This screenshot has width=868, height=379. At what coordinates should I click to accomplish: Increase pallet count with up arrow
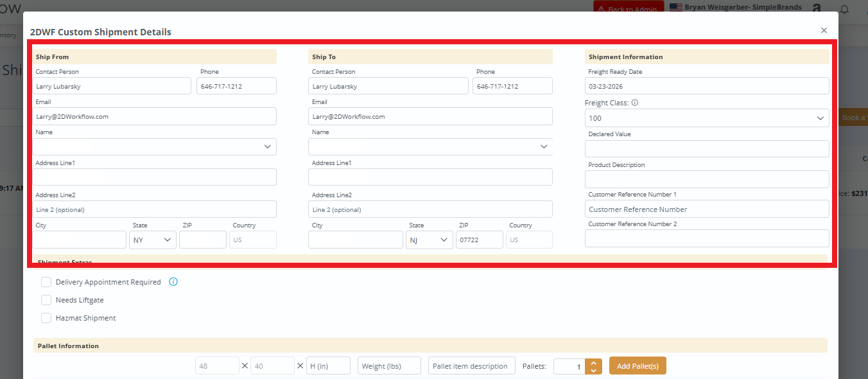pos(594,362)
